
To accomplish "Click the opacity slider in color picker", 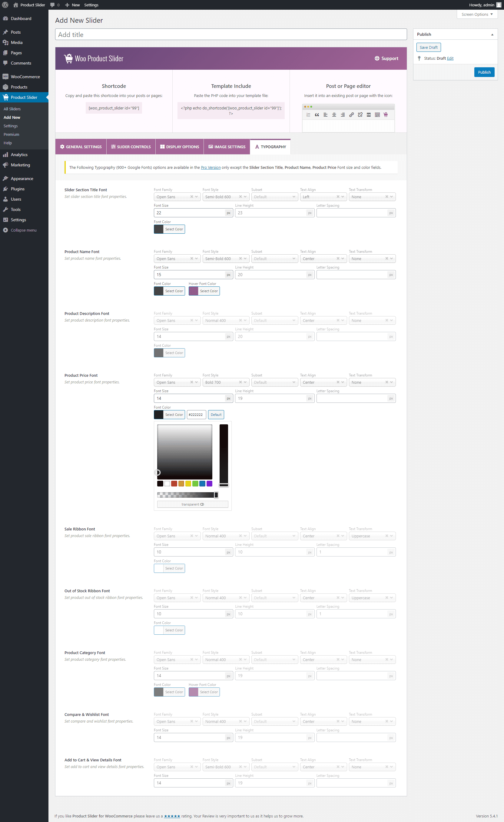I will click(188, 495).
